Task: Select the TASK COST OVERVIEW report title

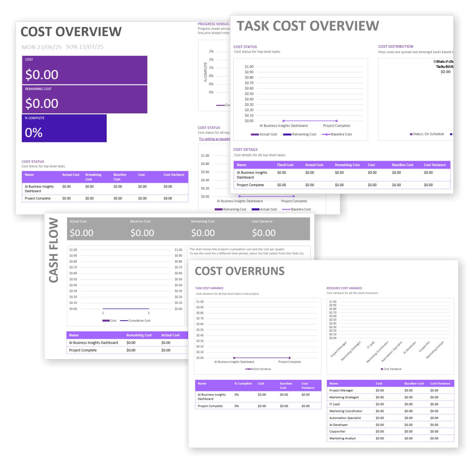Action: [308, 26]
